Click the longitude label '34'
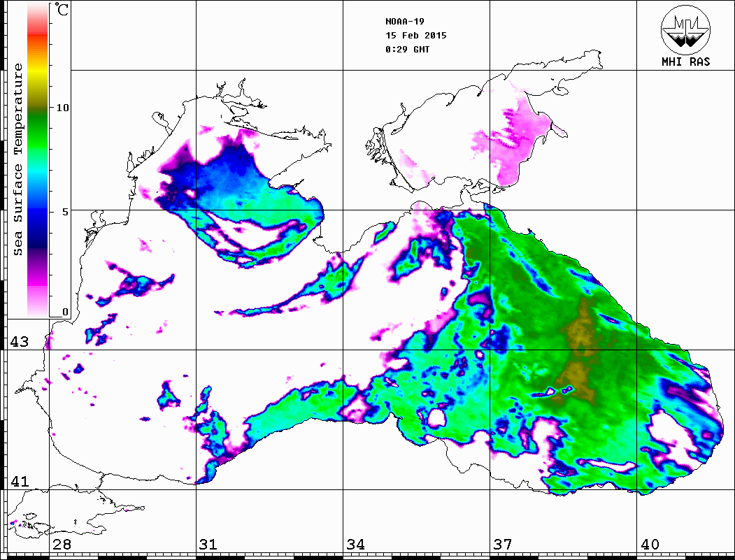This screenshot has height=560, width=735. 356,545
